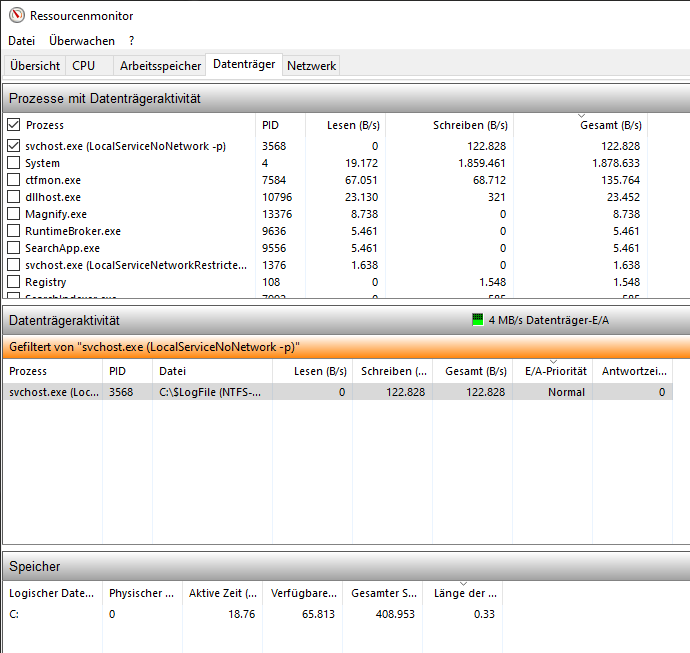Open the Datei menu
The width and height of the screenshot is (690, 653).
pyautogui.click(x=22, y=41)
